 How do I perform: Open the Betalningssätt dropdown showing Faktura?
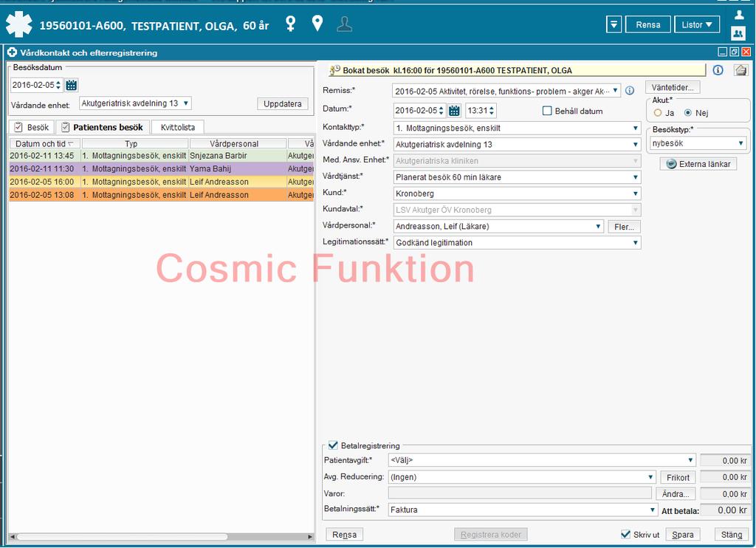click(x=523, y=510)
